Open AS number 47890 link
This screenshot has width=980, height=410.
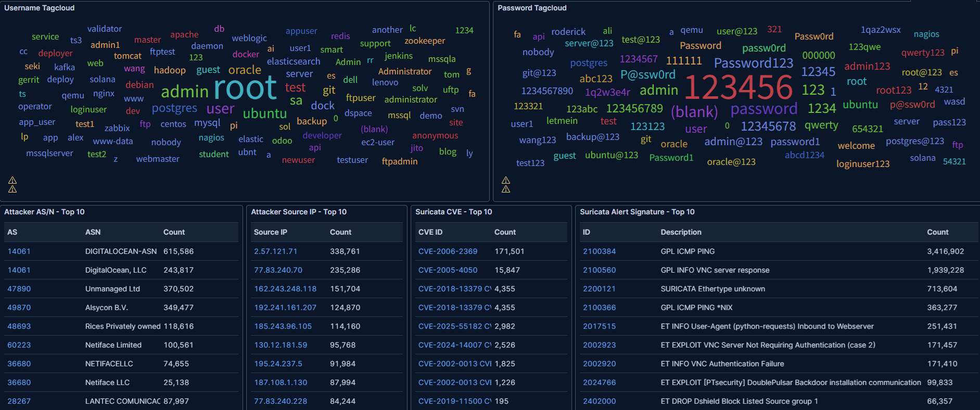pos(19,289)
